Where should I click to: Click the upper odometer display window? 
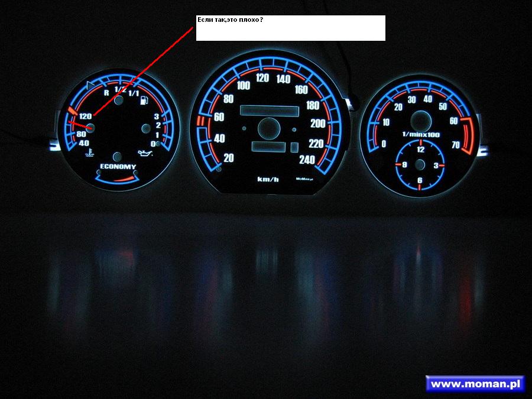[x=270, y=111]
